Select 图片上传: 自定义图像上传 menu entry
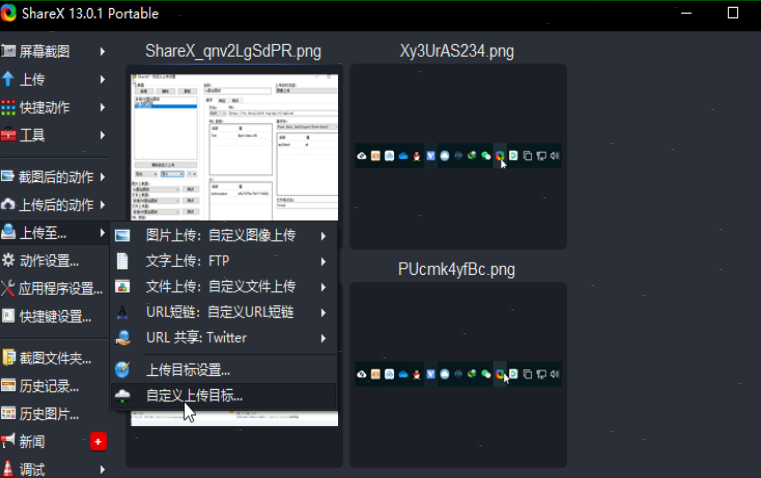The height and width of the screenshot is (478, 761). tap(223, 236)
